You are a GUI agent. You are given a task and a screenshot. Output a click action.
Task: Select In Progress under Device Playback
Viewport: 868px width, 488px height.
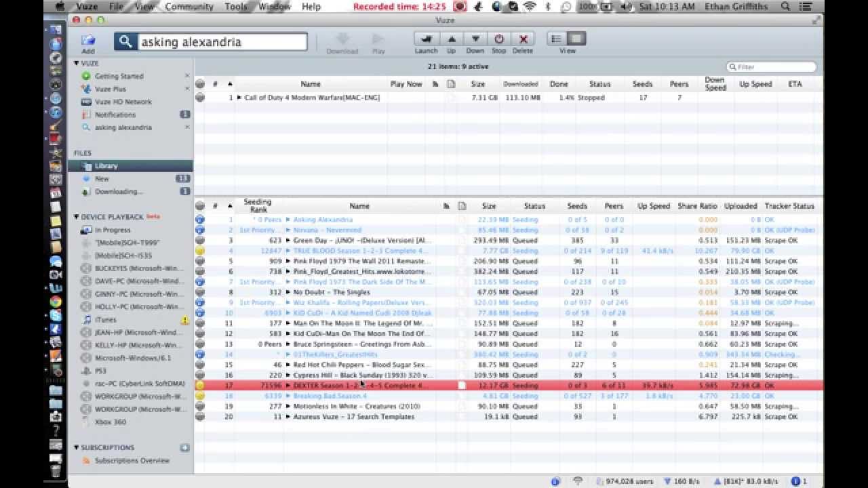click(x=112, y=230)
